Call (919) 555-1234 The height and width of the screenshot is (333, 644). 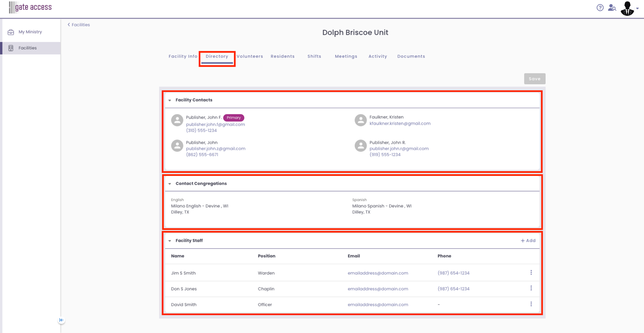tap(385, 155)
